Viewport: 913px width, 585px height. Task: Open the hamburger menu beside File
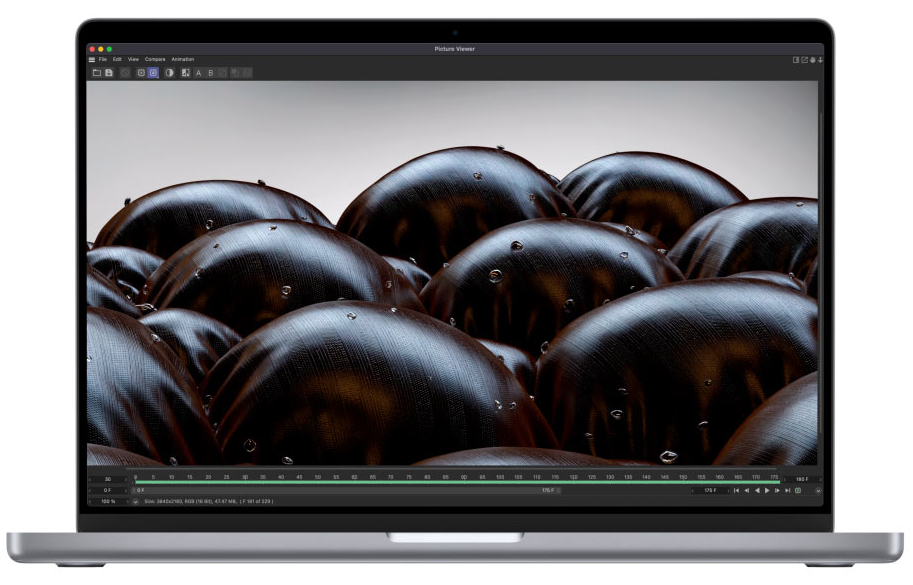[x=91, y=59]
